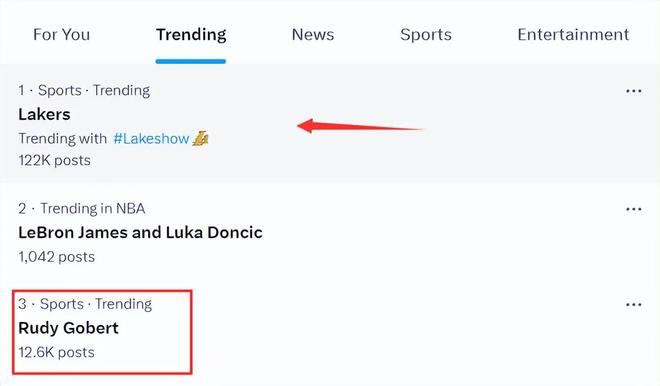Switch to the Entertainment tab
The image size is (660, 386).
point(573,35)
